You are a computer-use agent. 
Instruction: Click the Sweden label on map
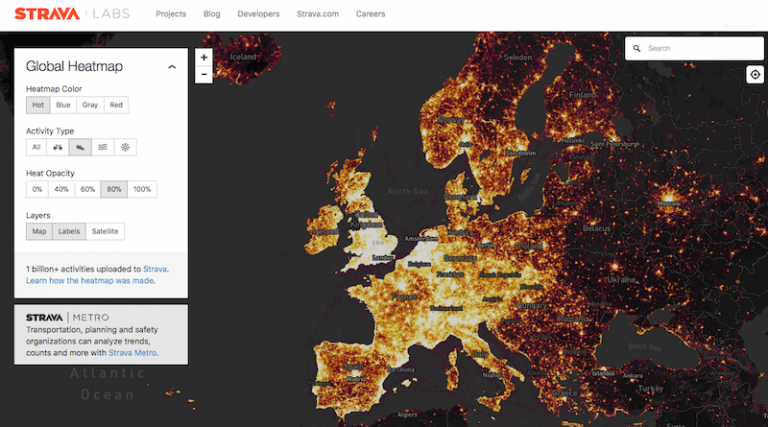(518, 57)
